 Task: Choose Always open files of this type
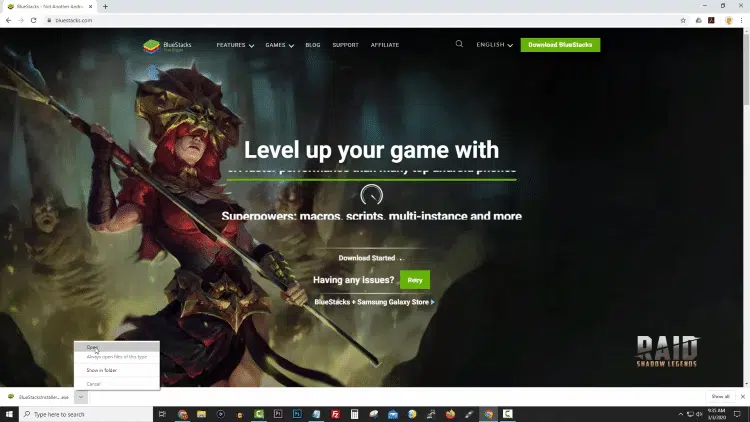click(x=117, y=357)
